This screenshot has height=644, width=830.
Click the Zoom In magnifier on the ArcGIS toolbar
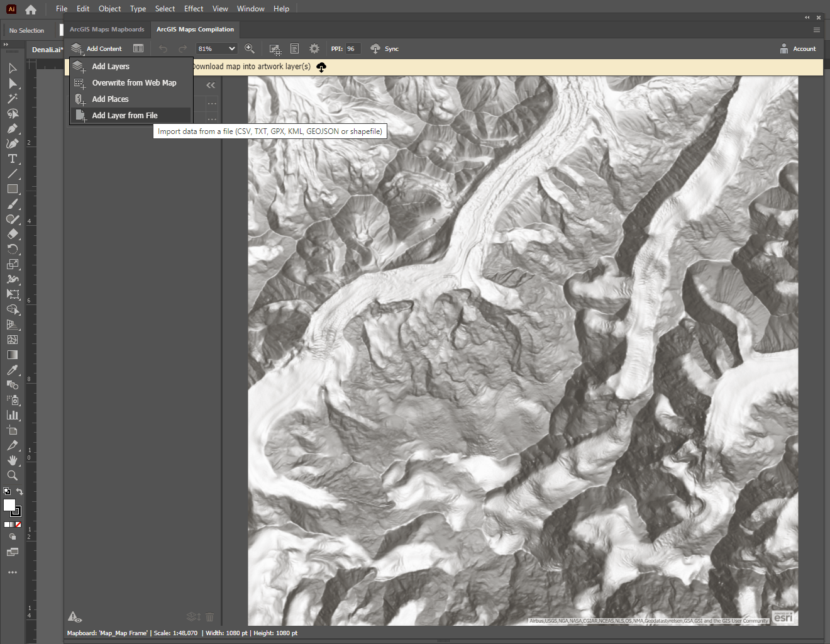pyautogui.click(x=249, y=48)
